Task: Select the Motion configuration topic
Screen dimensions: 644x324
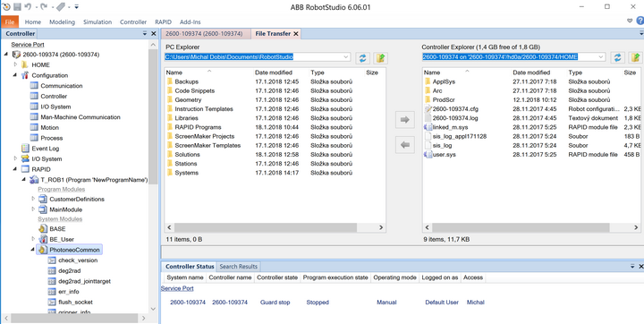Action: [x=49, y=127]
